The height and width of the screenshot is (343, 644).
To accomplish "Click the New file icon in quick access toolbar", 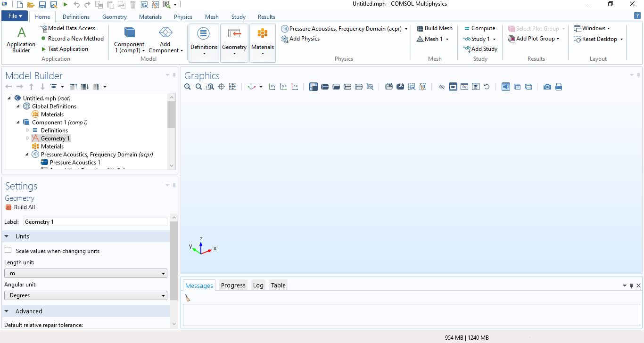I will [19, 5].
